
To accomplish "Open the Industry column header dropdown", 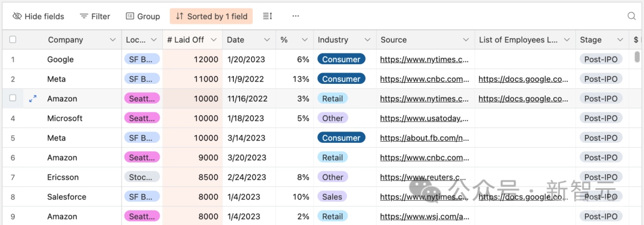I will (x=367, y=40).
